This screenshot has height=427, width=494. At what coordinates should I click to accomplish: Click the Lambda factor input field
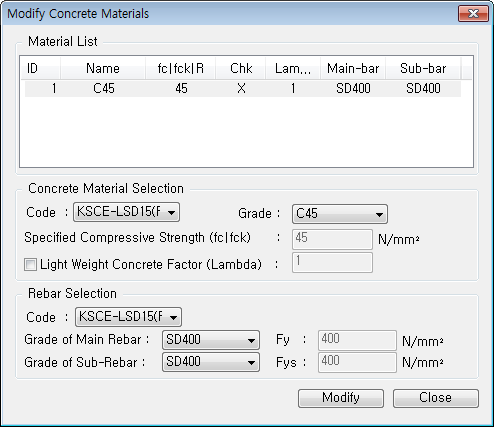pyautogui.click(x=332, y=262)
